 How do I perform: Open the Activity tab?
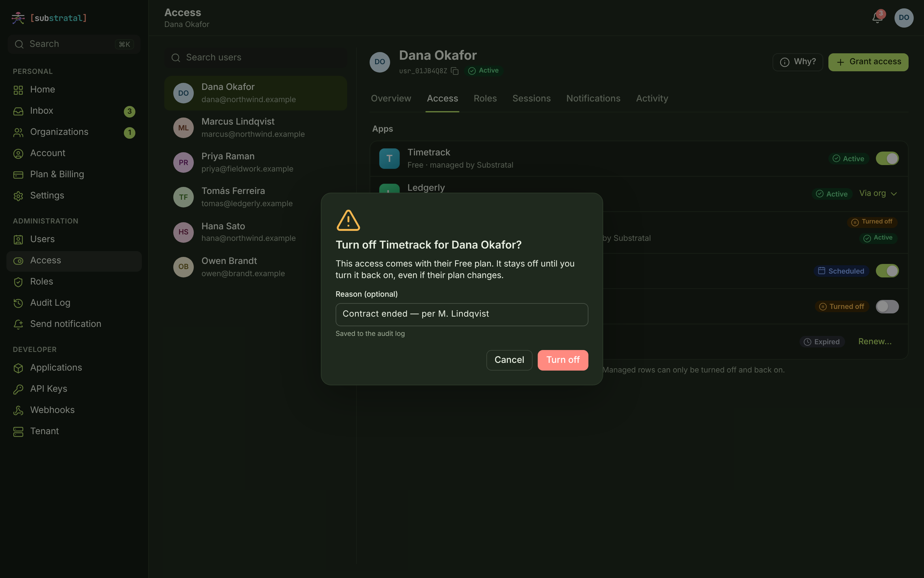pos(652,99)
